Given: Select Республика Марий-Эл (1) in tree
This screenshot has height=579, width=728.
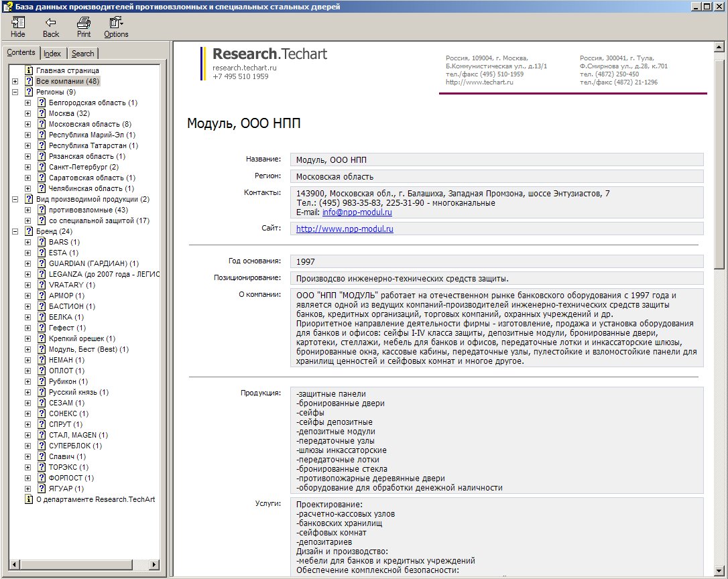Looking at the screenshot, I should click(92, 135).
